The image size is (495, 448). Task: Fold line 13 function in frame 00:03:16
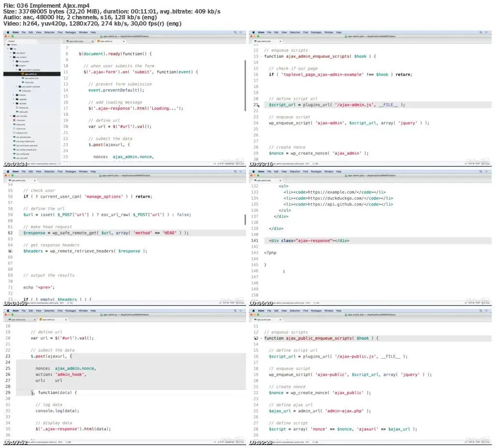click(261, 57)
